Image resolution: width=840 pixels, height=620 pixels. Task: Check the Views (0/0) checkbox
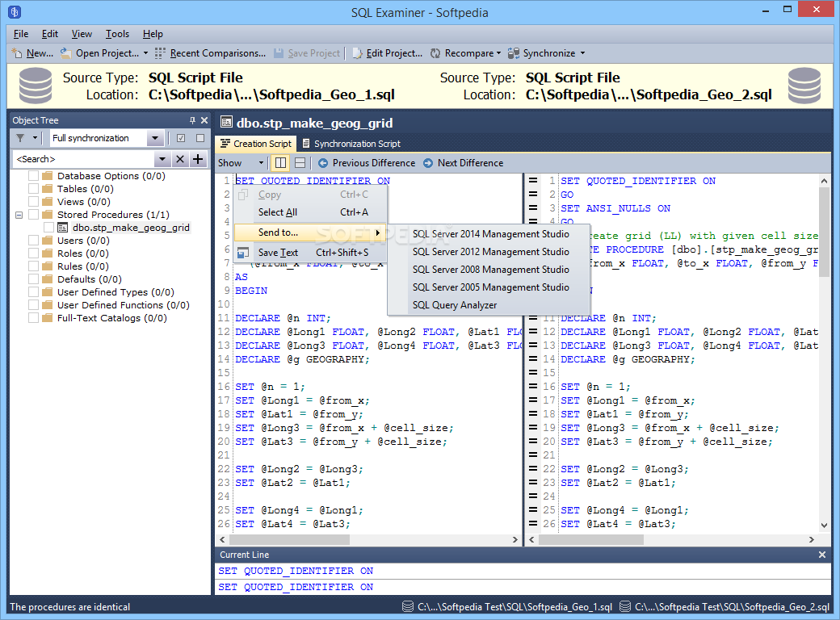tap(33, 201)
